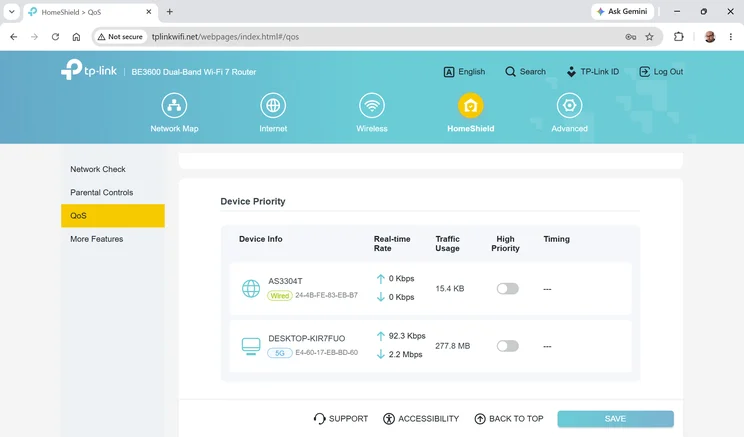
Task: Open More Features in sidebar
Action: [x=97, y=239]
